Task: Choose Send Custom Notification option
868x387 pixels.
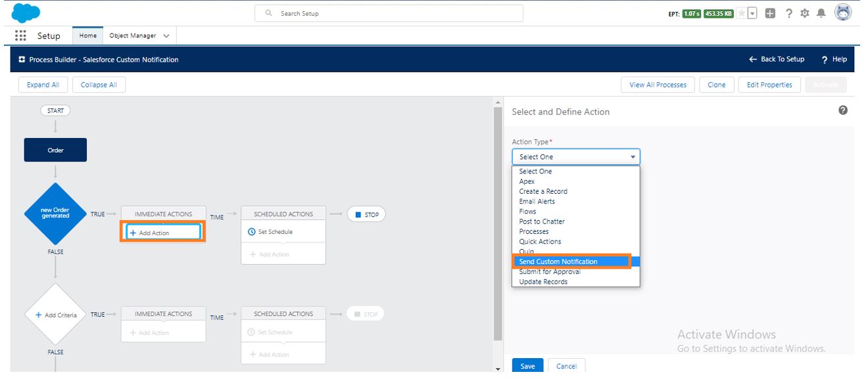Action: point(576,262)
